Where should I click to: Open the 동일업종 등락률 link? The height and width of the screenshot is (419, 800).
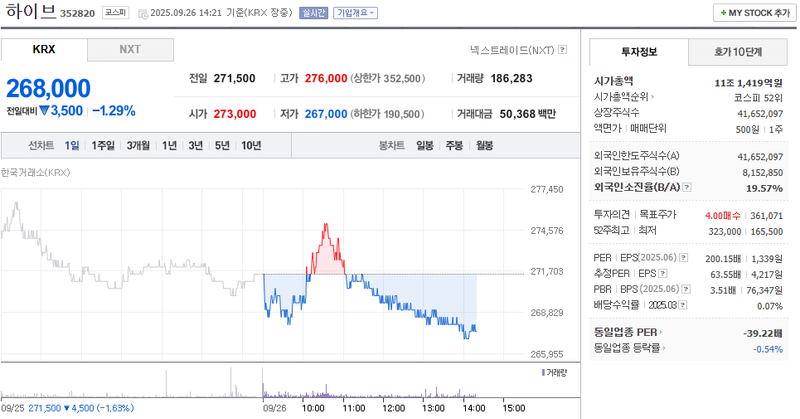click(x=630, y=348)
